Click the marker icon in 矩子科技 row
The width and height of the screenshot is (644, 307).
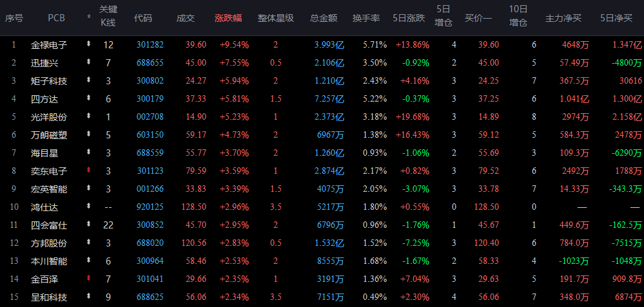88,80
